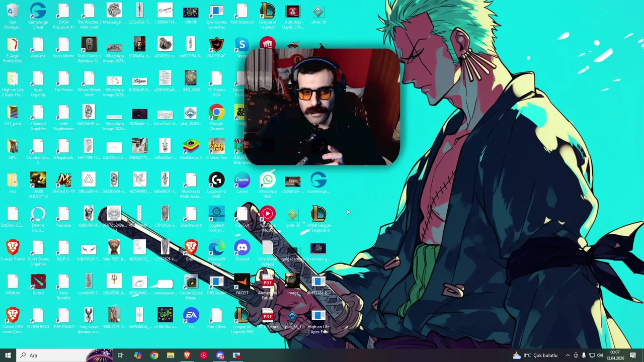The width and height of the screenshot is (644, 362).
Task: Select the NPC archive icon
Action: pyautogui.click(x=13, y=149)
